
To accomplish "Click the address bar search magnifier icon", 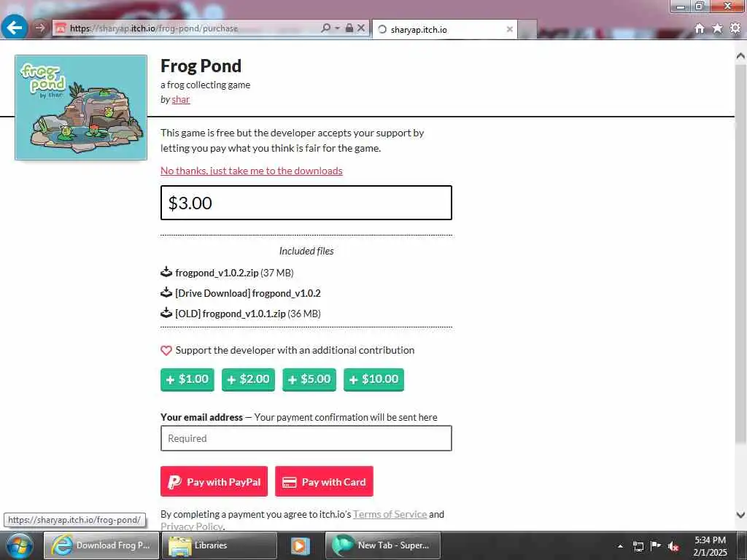I will [x=325, y=28].
